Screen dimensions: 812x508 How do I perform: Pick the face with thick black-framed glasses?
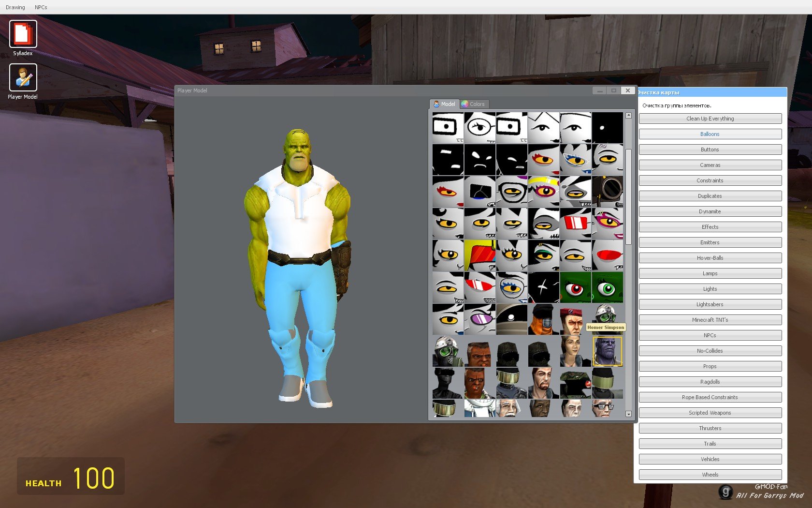coord(511,192)
